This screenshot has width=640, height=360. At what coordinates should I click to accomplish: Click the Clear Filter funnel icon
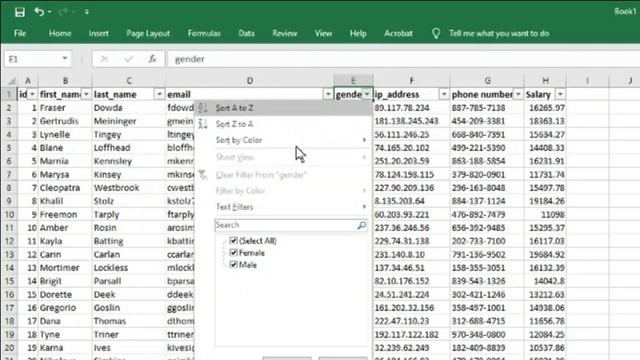tap(203, 175)
